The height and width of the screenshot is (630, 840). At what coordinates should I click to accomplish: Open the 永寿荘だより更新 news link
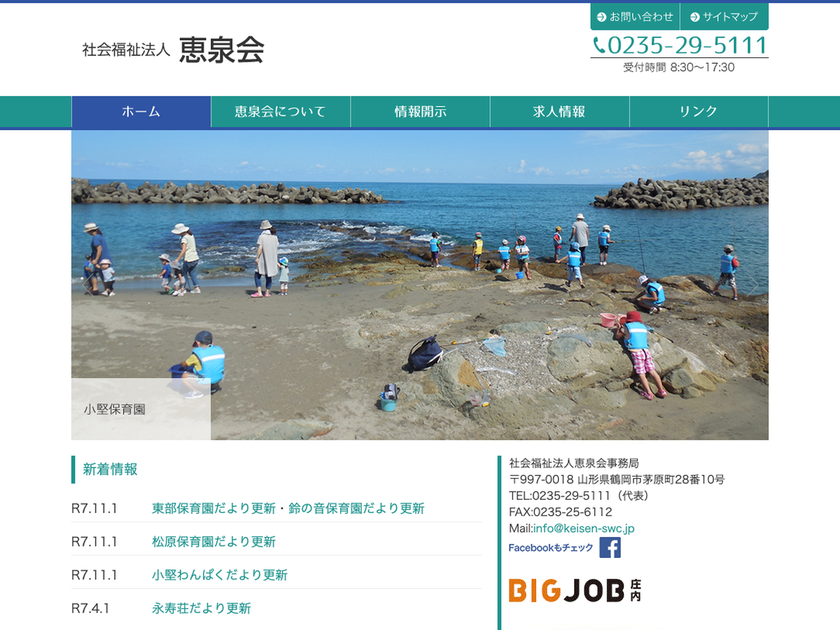201,608
